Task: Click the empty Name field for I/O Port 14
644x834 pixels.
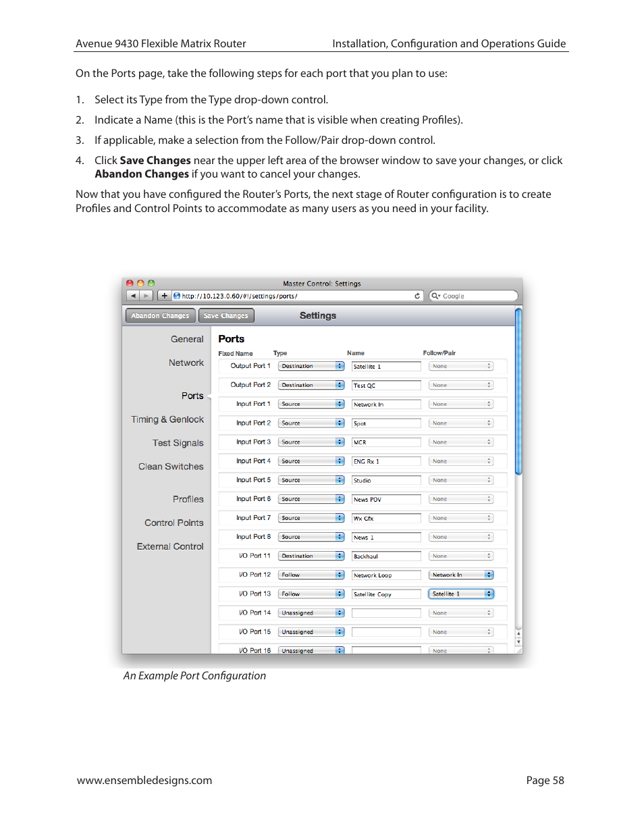Action: pyautogui.click(x=386, y=613)
